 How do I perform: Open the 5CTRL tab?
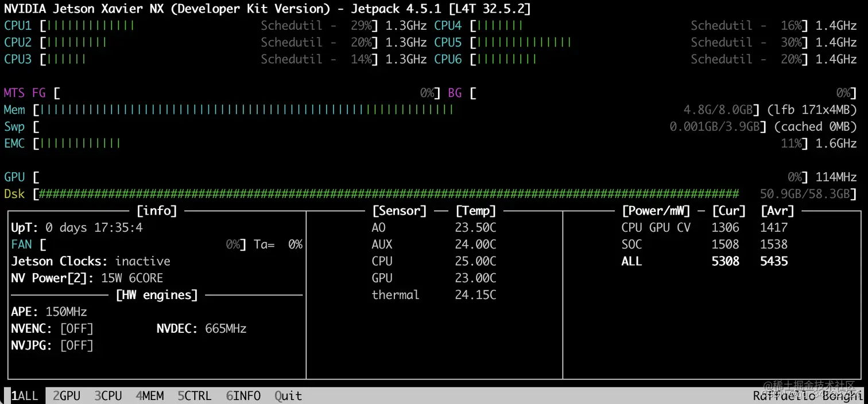195,396
